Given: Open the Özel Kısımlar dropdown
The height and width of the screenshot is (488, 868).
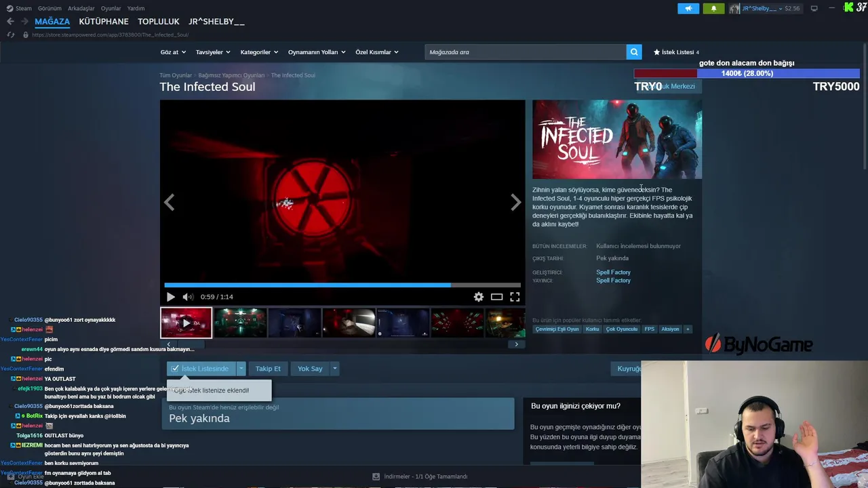Looking at the screenshot, I should 377,52.
